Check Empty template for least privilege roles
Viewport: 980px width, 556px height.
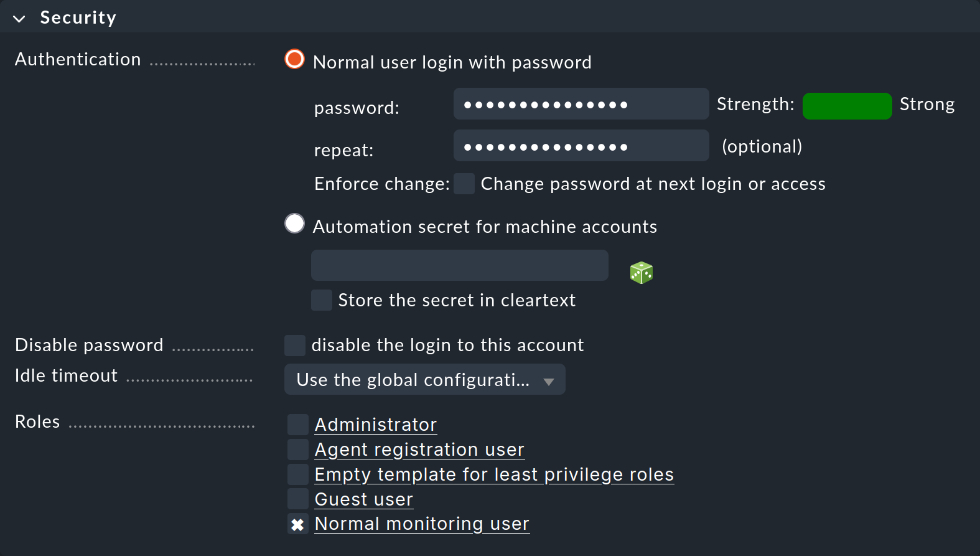click(297, 474)
